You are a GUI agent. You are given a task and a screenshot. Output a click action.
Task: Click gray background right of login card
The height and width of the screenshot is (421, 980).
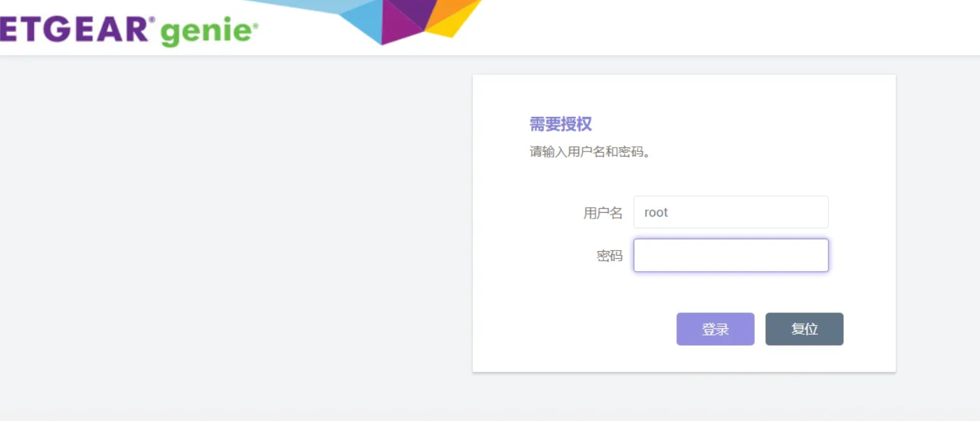click(x=937, y=224)
